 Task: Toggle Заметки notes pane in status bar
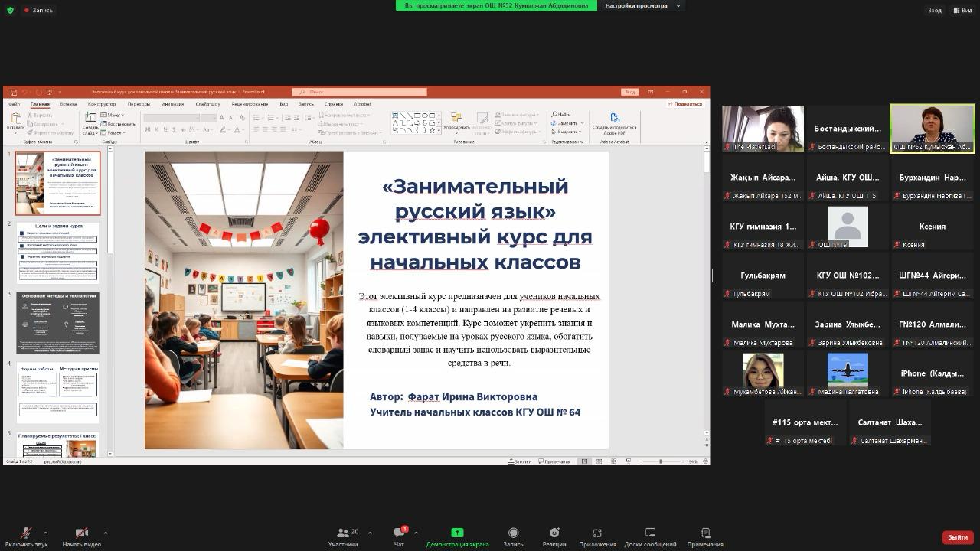tap(520, 461)
